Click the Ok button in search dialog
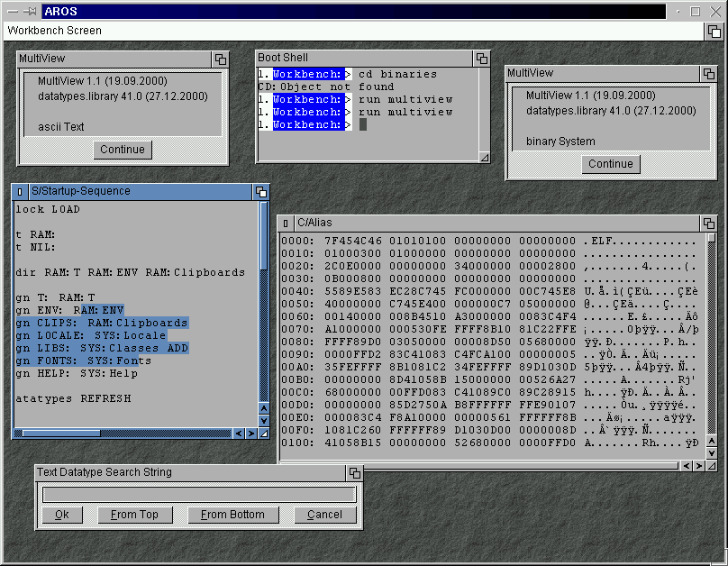 pyautogui.click(x=61, y=515)
